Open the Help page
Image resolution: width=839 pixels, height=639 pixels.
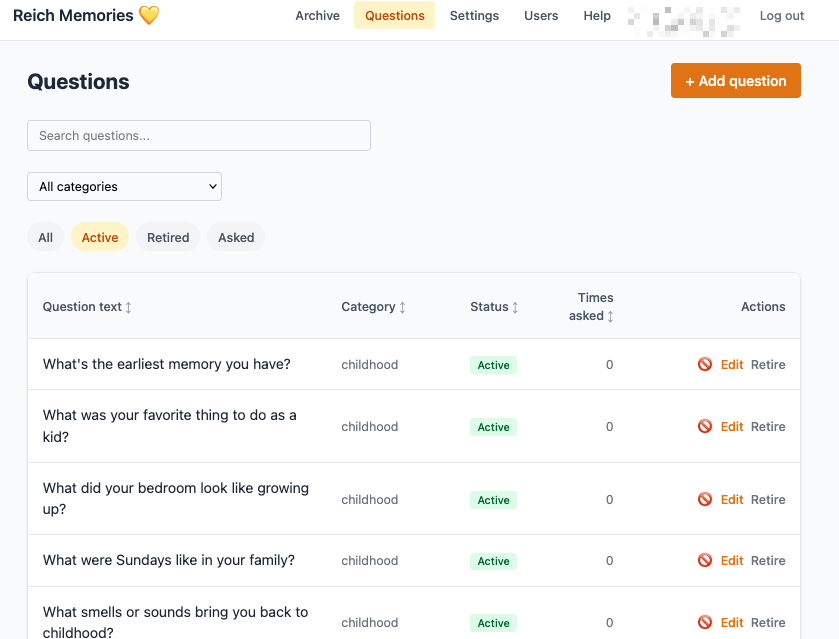(597, 16)
